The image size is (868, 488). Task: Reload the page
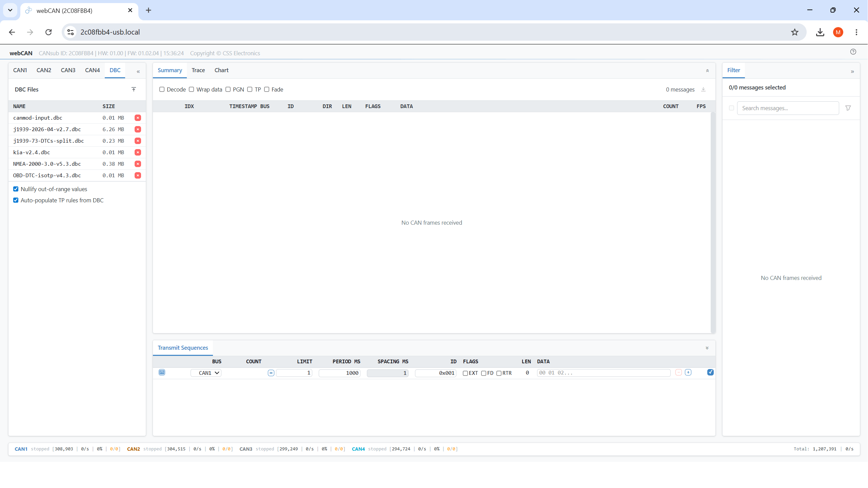[48, 32]
